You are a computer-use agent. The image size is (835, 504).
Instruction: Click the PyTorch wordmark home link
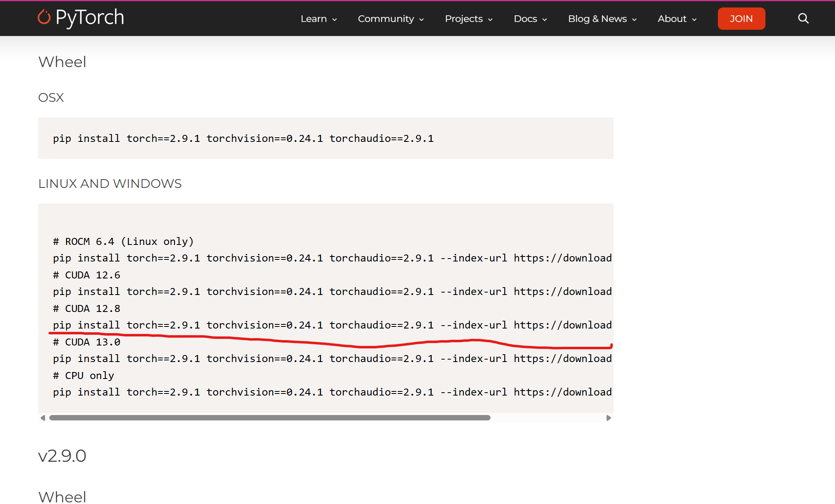point(89,17)
